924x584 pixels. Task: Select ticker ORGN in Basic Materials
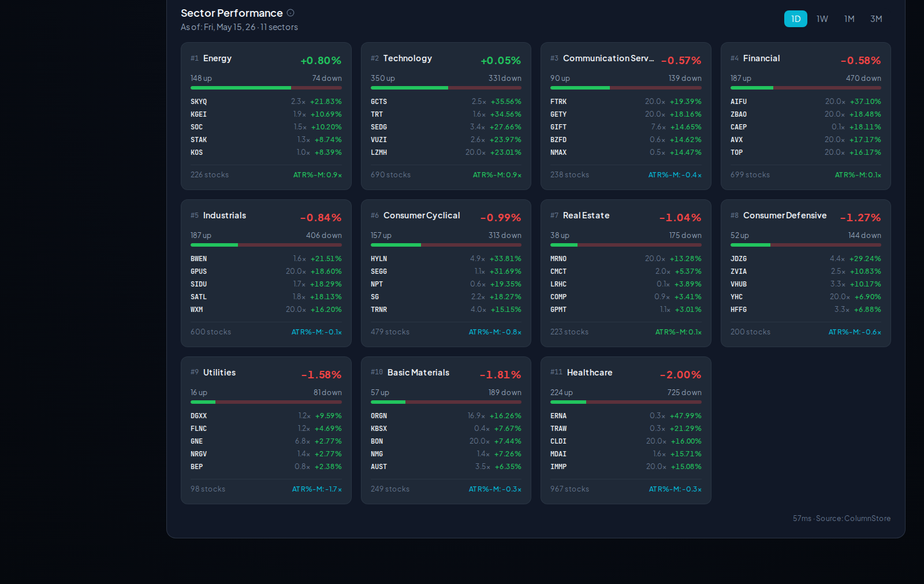click(x=379, y=416)
